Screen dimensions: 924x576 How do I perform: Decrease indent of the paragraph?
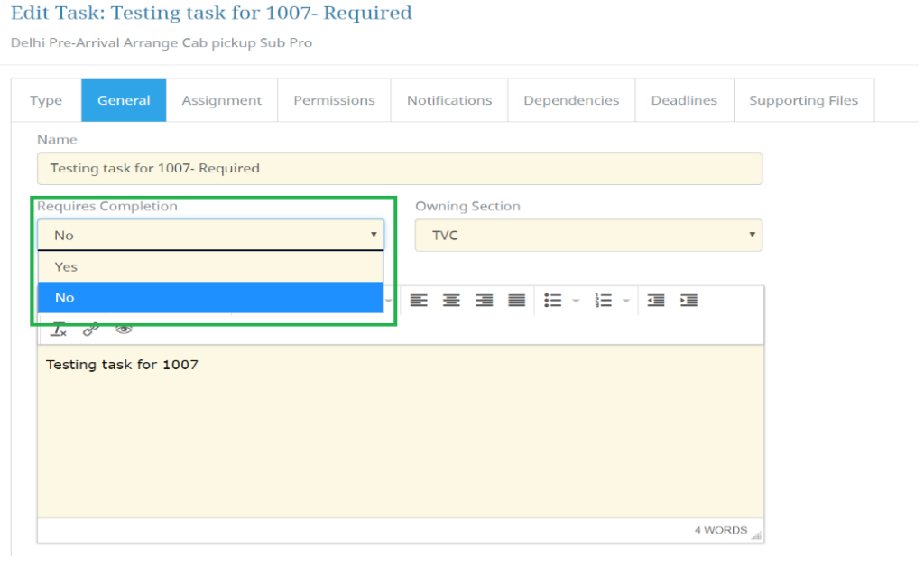click(x=656, y=301)
